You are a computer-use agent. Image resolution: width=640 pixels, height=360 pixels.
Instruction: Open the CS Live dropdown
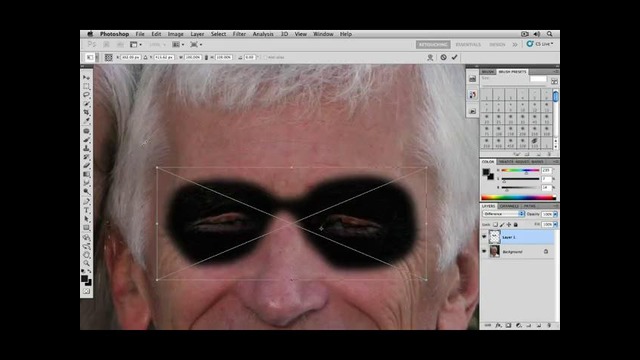[540, 44]
